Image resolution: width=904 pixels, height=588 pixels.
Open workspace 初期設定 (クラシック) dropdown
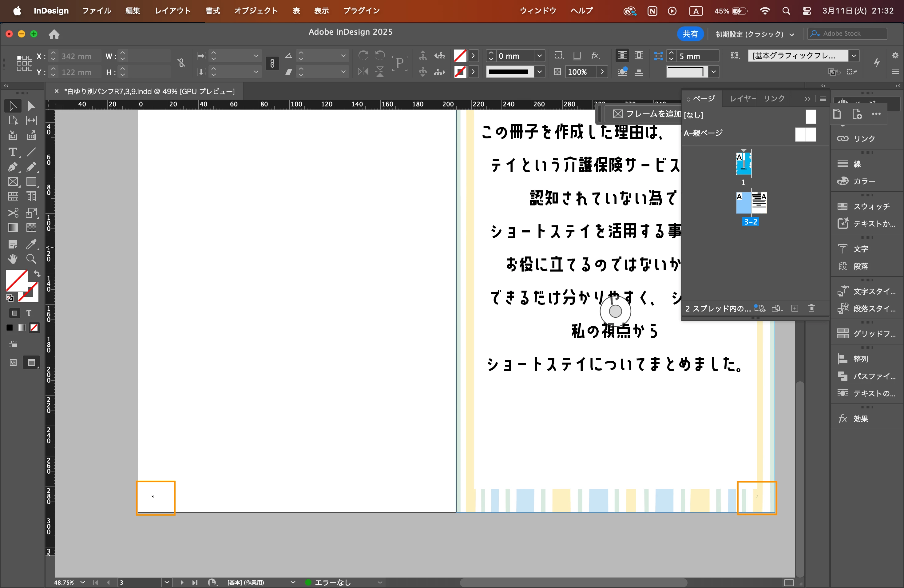tap(754, 34)
